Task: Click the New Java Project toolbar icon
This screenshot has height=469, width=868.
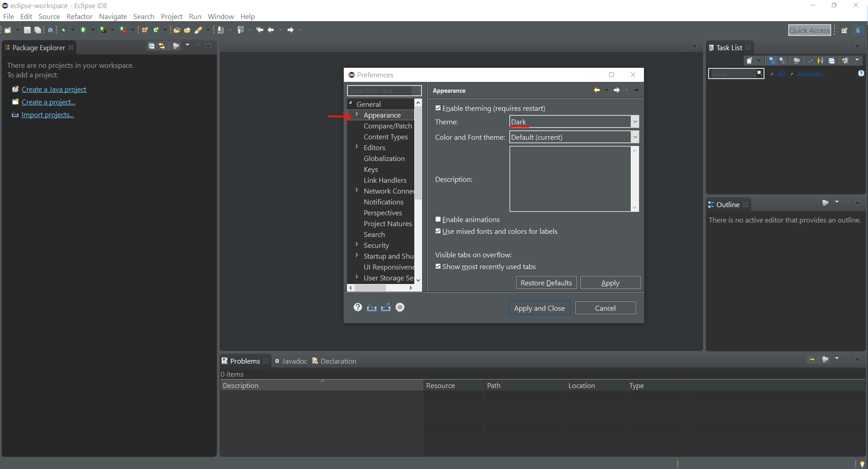Action: [x=145, y=30]
